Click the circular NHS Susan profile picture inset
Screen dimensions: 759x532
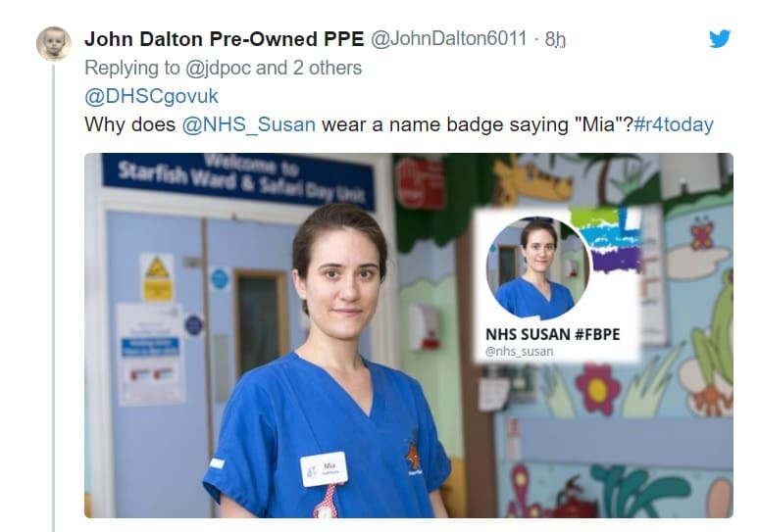coord(537,268)
